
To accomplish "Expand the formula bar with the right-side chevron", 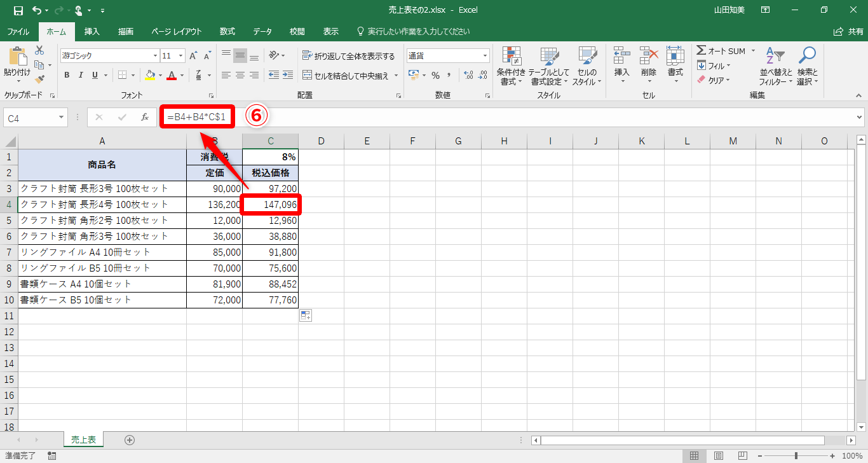I will pyautogui.click(x=860, y=117).
